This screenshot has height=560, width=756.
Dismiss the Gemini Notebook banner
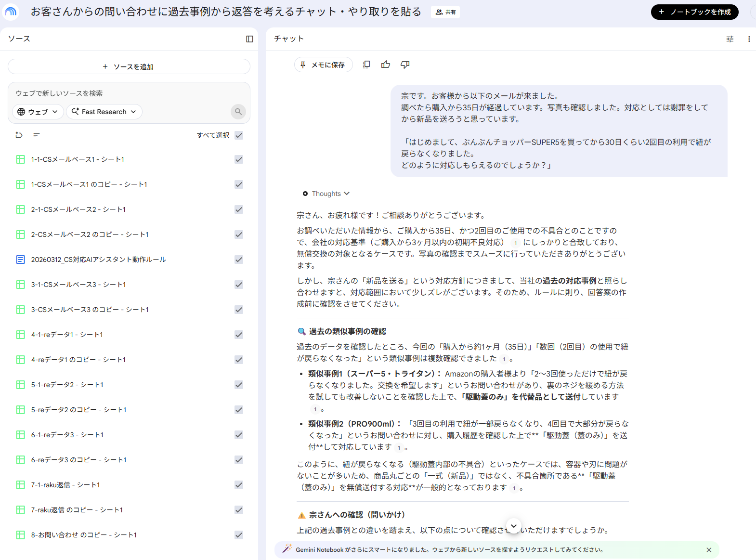coord(709,550)
